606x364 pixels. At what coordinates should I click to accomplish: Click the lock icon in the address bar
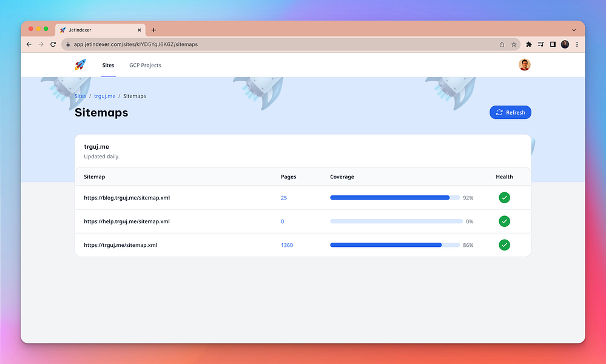(x=68, y=44)
